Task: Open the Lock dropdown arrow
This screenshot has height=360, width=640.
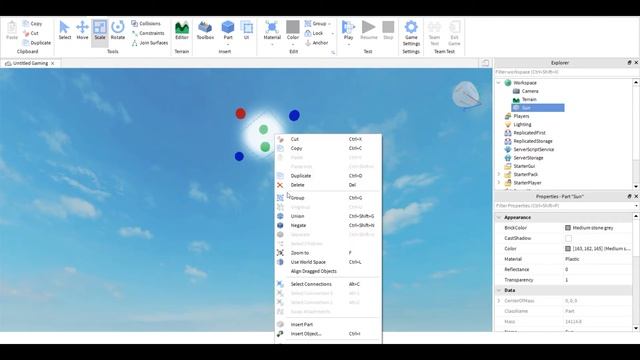Action: (333, 33)
